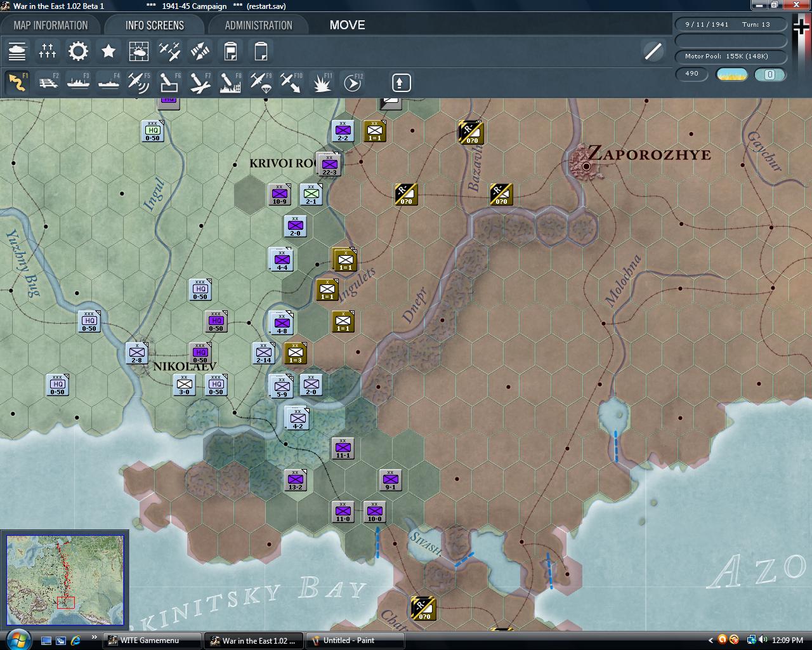Open the INFO SCREENS tab
Screen dimensions: 812x650
click(x=155, y=25)
